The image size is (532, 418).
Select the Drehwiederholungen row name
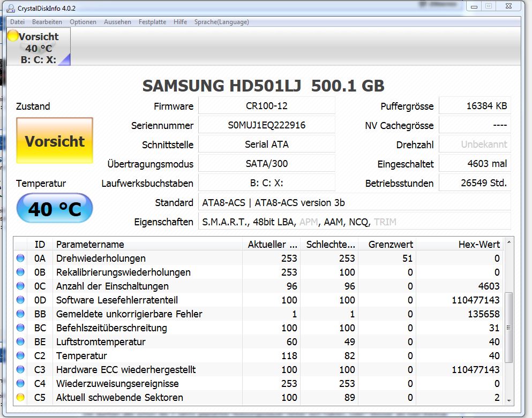coord(101,259)
